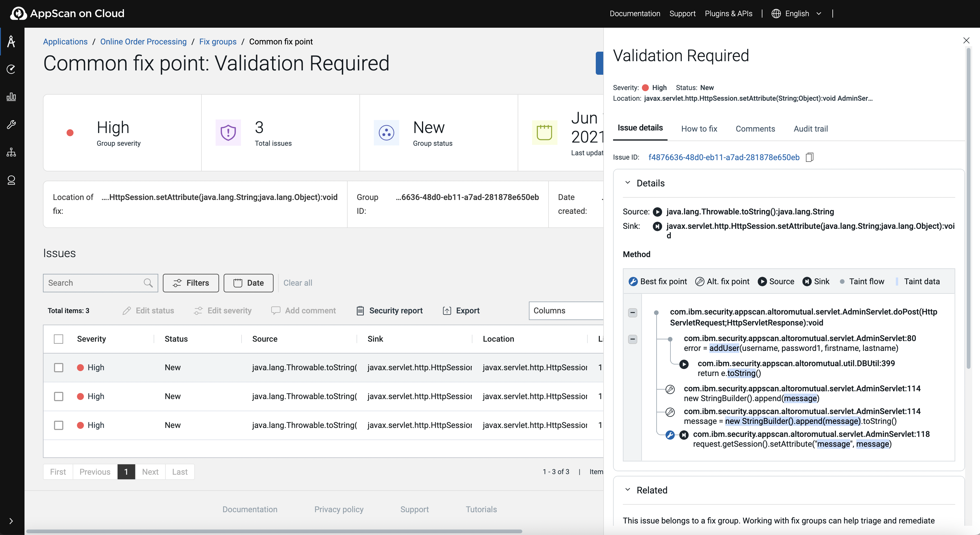Click the horizontal scrollbar at page bottom
The width and height of the screenshot is (980, 535).
pyautogui.click(x=274, y=531)
